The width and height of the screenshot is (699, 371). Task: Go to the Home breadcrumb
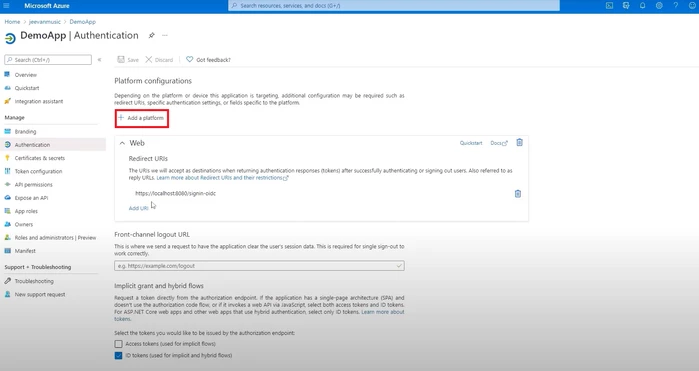(12, 21)
